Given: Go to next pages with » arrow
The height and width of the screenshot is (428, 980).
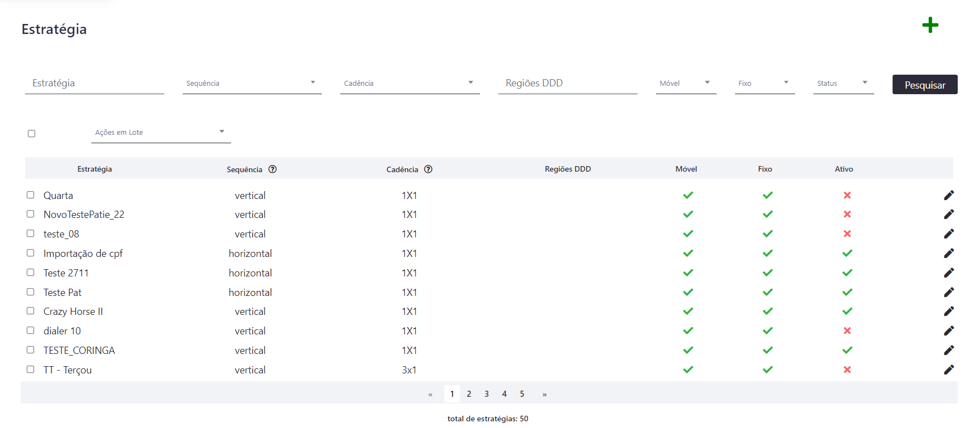Looking at the screenshot, I should point(545,395).
